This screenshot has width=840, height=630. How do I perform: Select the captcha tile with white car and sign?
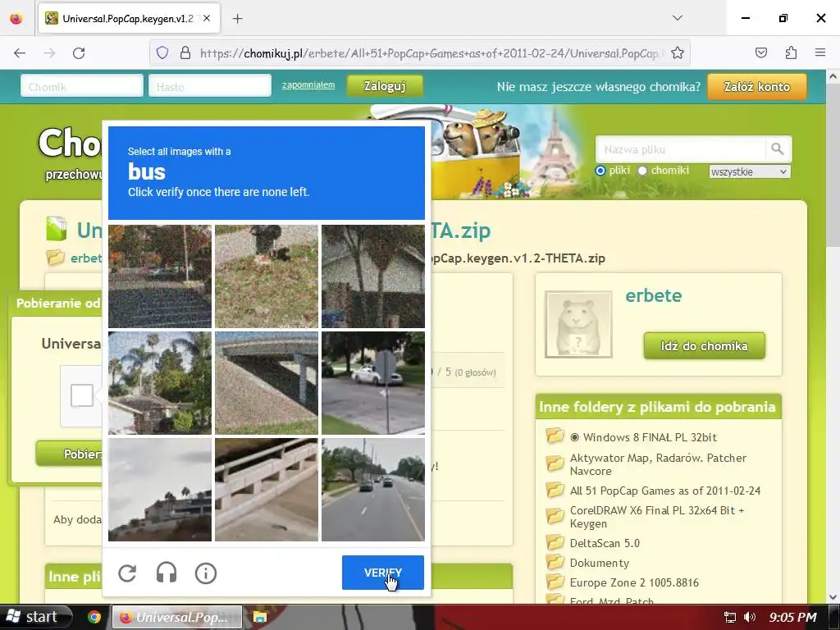[373, 383]
